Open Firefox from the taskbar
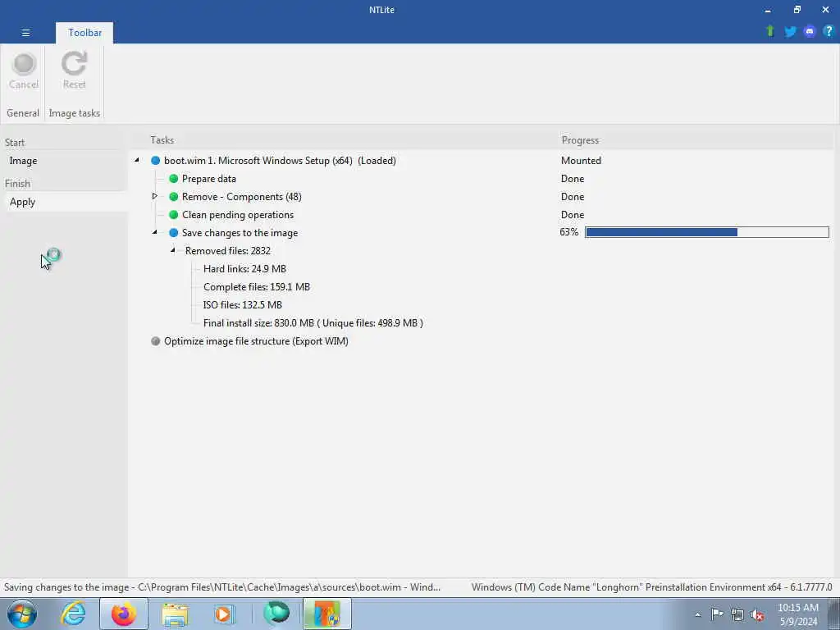Image resolution: width=840 pixels, height=630 pixels. pos(124,614)
